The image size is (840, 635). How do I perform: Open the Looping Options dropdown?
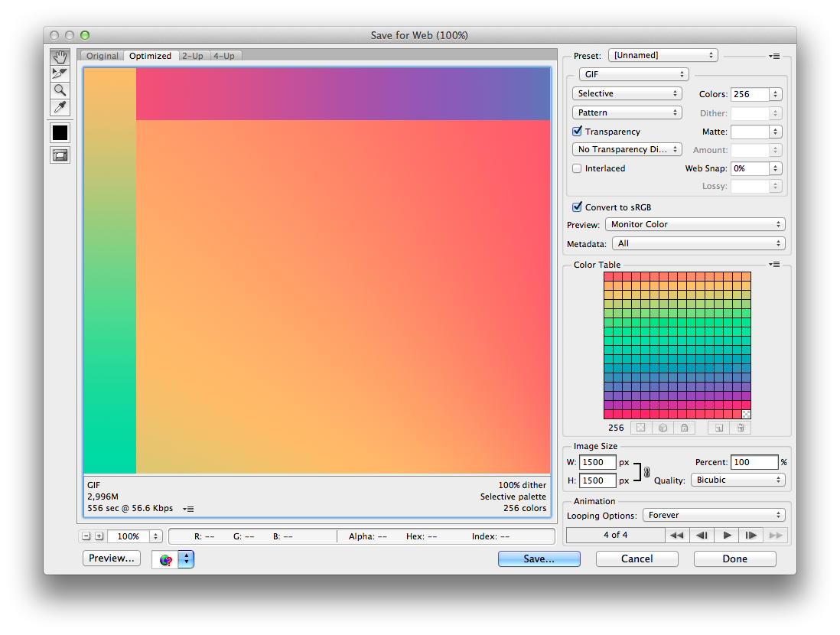[714, 516]
